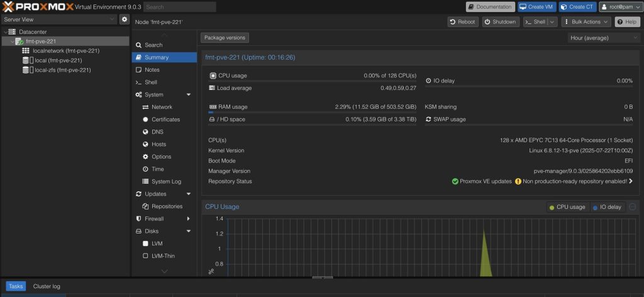Click the Documentation button

(491, 7)
